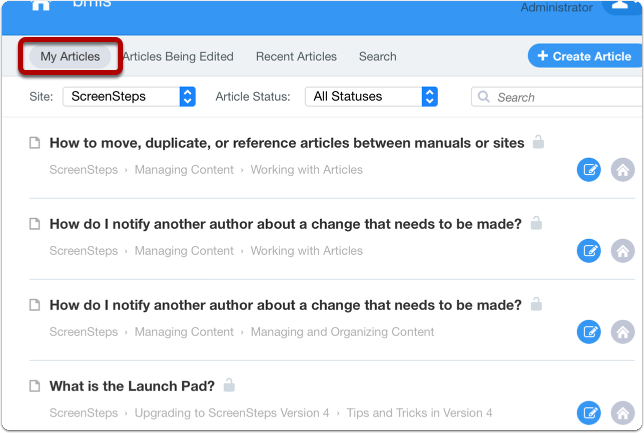
Task: Click lock icon beside the 'How do I notify another author' title under Working with Articles
Action: click(536, 223)
